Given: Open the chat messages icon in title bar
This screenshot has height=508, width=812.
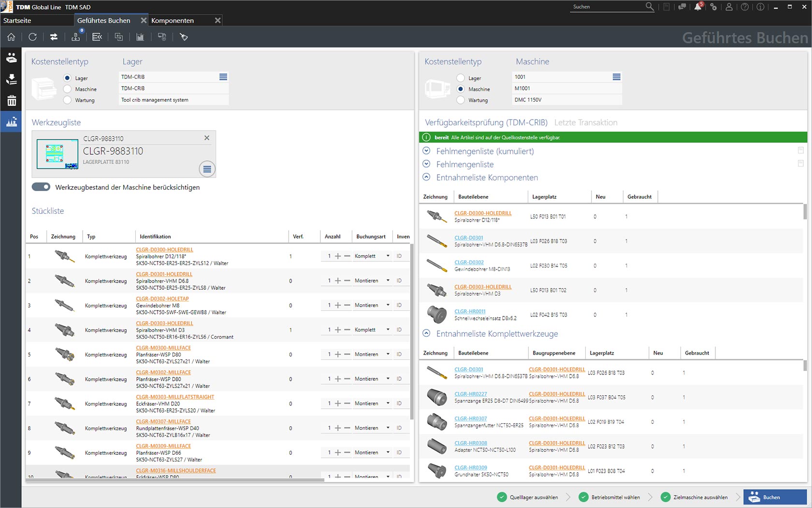Looking at the screenshot, I should click(682, 7).
